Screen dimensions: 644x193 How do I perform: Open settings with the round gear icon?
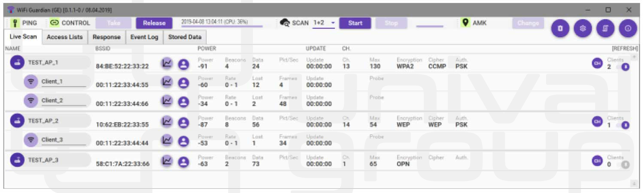[x=583, y=28]
